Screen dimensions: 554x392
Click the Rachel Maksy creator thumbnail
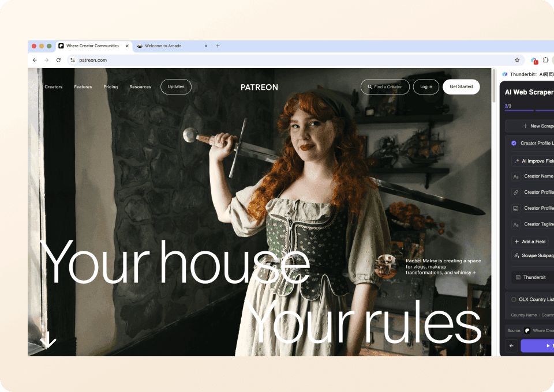385,265
